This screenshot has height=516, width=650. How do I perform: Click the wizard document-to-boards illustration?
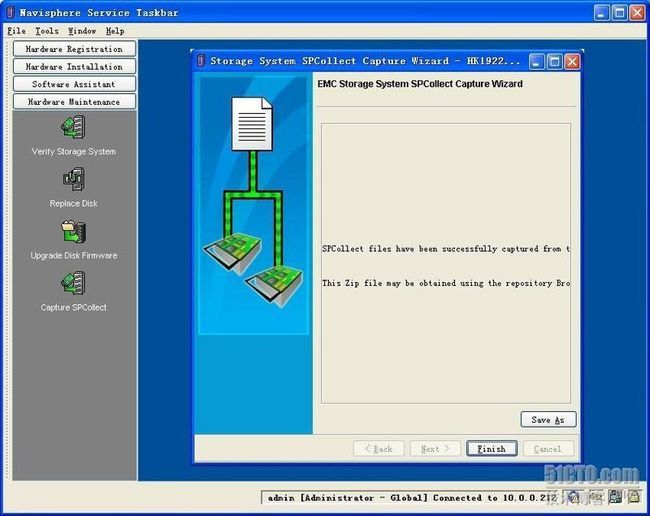point(253,205)
